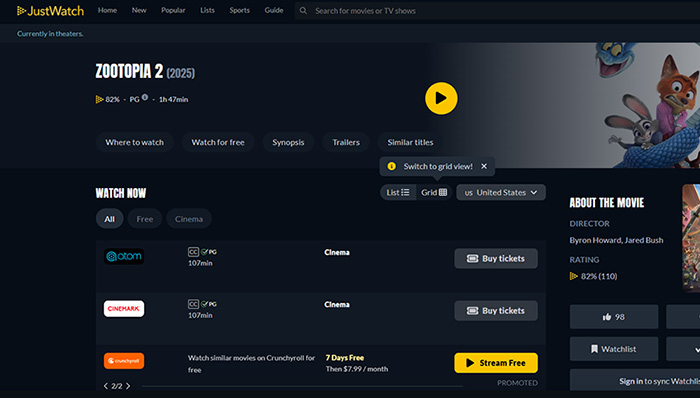Image resolution: width=700 pixels, height=398 pixels.
Task: Switch to Grid view
Action: [x=434, y=192]
